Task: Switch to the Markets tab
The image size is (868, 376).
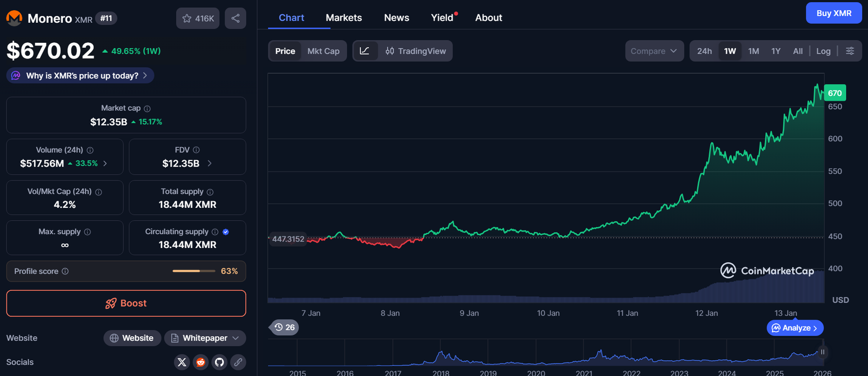Action: coord(343,18)
